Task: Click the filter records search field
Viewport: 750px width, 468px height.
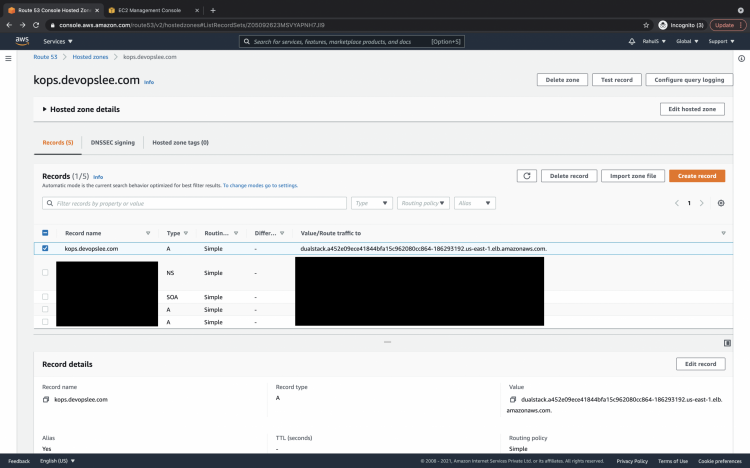Action: tap(194, 203)
